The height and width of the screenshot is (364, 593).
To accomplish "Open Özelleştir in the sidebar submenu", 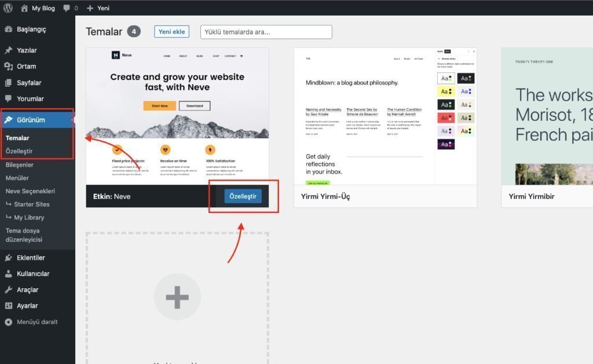I will click(19, 151).
